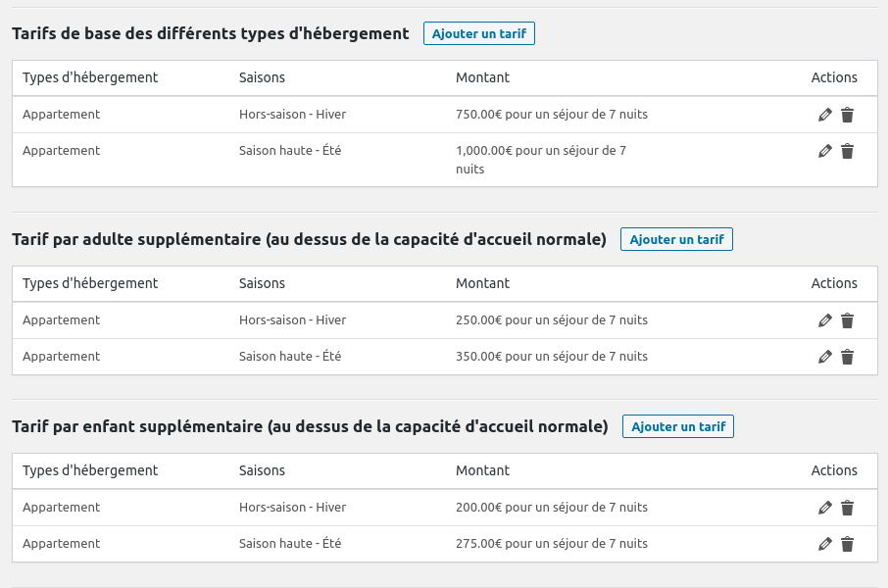Click the Montant header in base rates table
This screenshot has width=888, height=588.
point(482,77)
